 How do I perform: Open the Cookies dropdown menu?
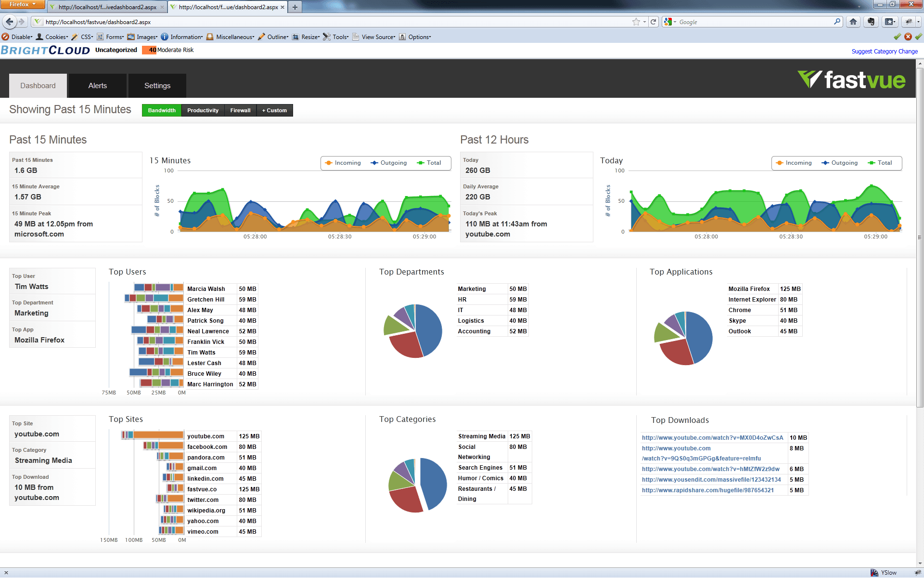52,37
